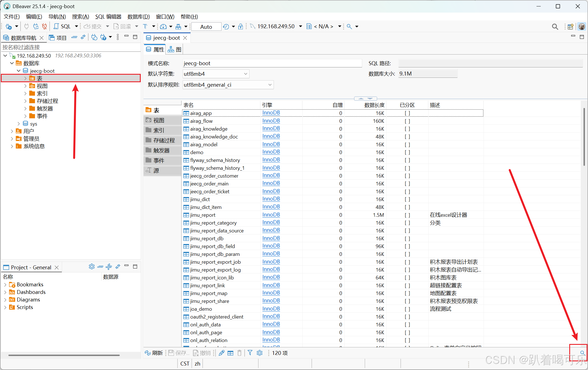Switch to the 属性 tab
The height and width of the screenshot is (370, 588).
(x=155, y=49)
